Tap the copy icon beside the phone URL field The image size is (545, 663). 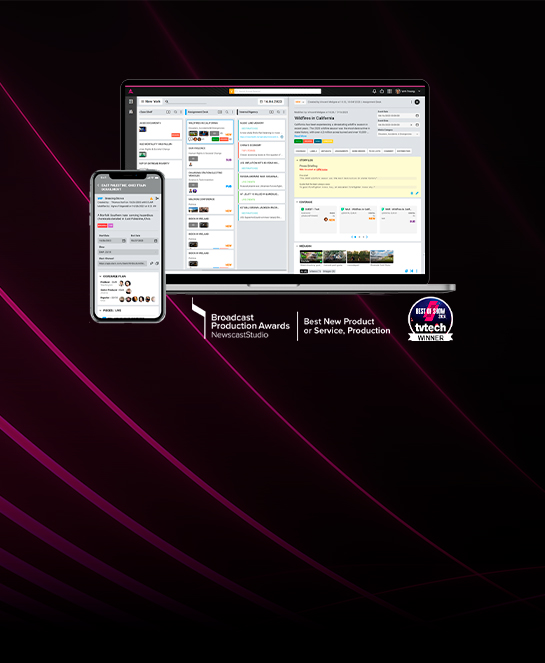(157, 263)
